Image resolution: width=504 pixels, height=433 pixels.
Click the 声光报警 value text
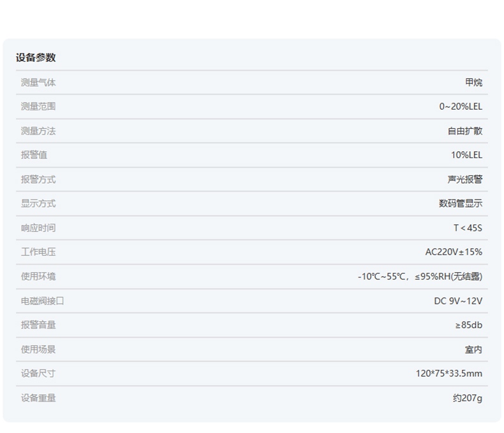464,179
